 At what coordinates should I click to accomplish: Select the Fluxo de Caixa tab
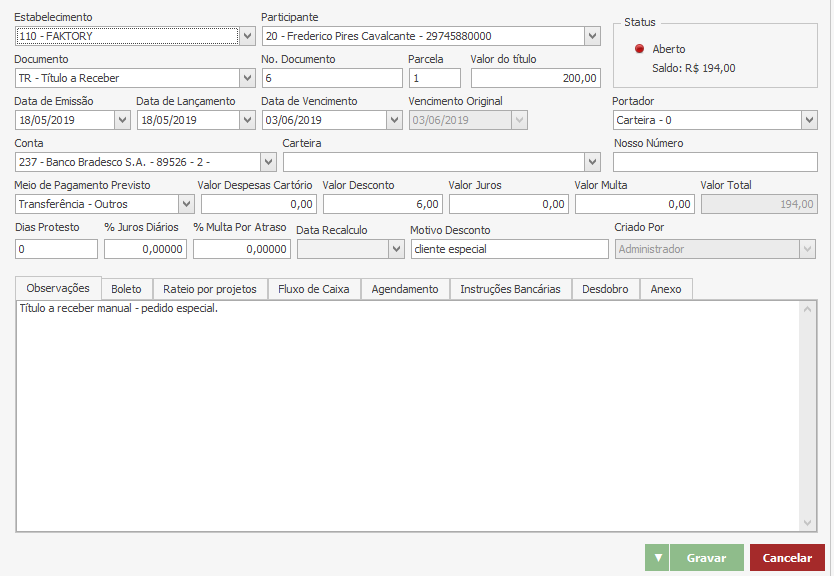tap(313, 289)
